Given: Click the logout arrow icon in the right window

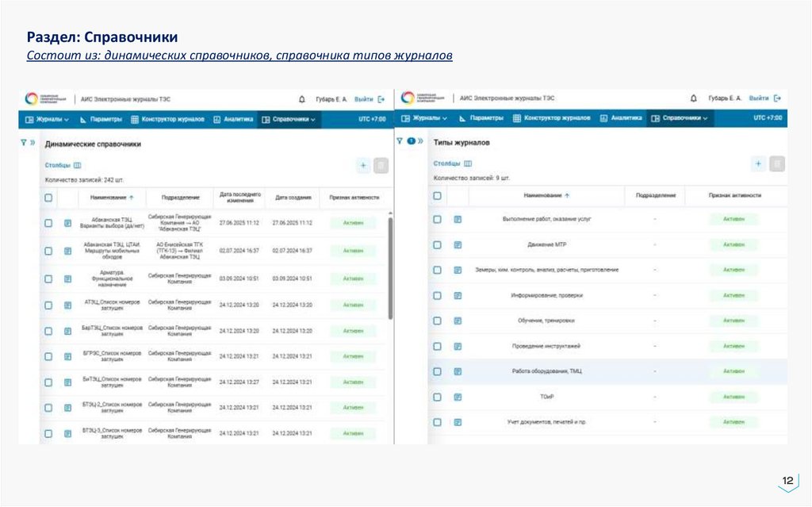Looking at the screenshot, I should pos(777,98).
